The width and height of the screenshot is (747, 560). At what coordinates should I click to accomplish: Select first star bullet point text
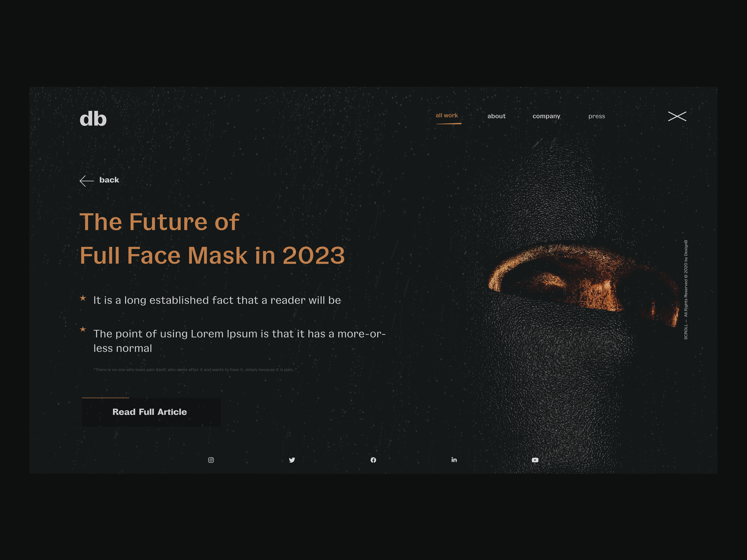[x=217, y=300]
